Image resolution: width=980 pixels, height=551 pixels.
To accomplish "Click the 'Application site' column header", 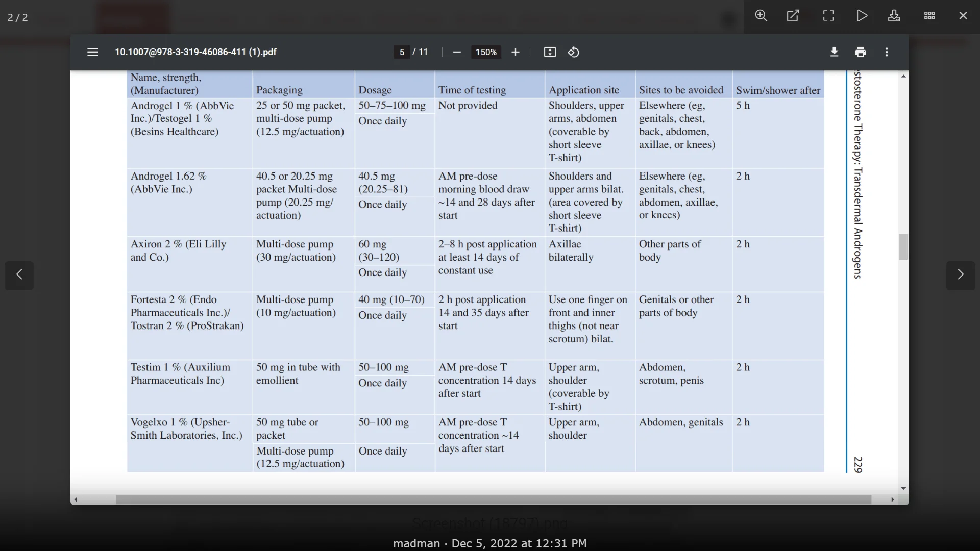I will tap(584, 90).
